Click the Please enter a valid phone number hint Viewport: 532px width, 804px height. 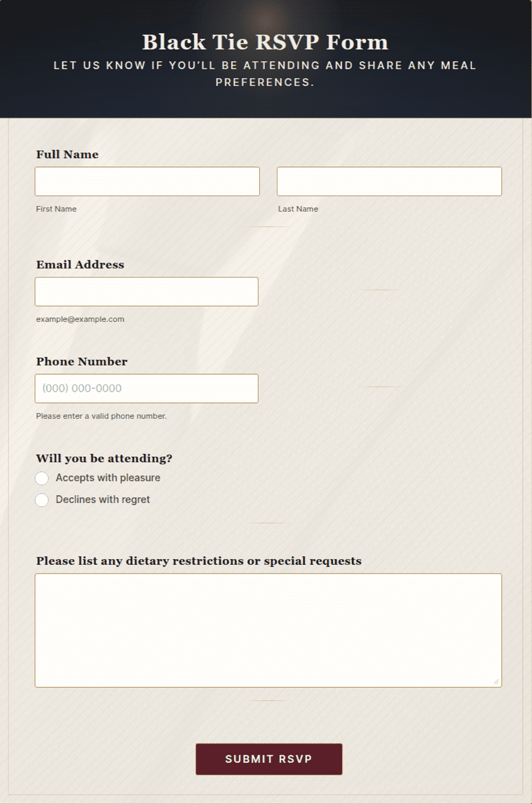(101, 416)
